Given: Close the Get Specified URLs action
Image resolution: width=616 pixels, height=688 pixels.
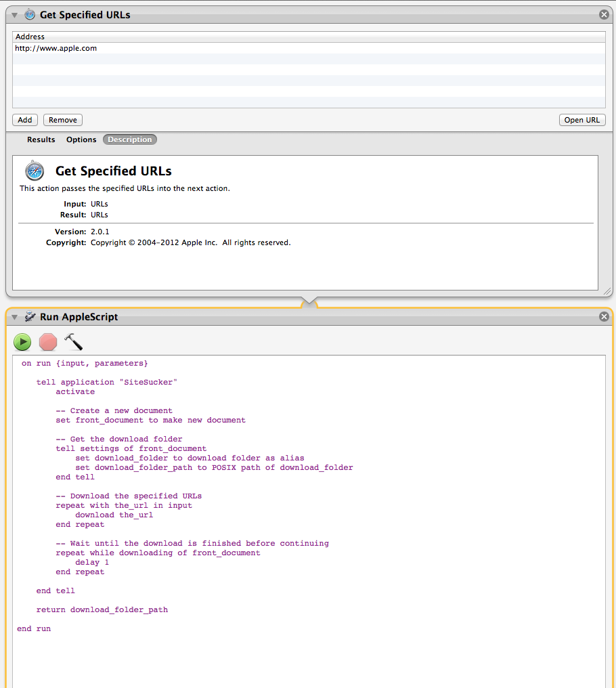Looking at the screenshot, I should [604, 14].
